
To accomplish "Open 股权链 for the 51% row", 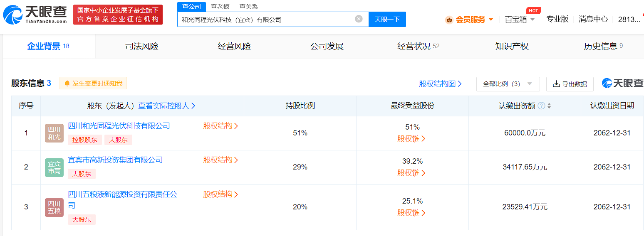I will (411, 139).
